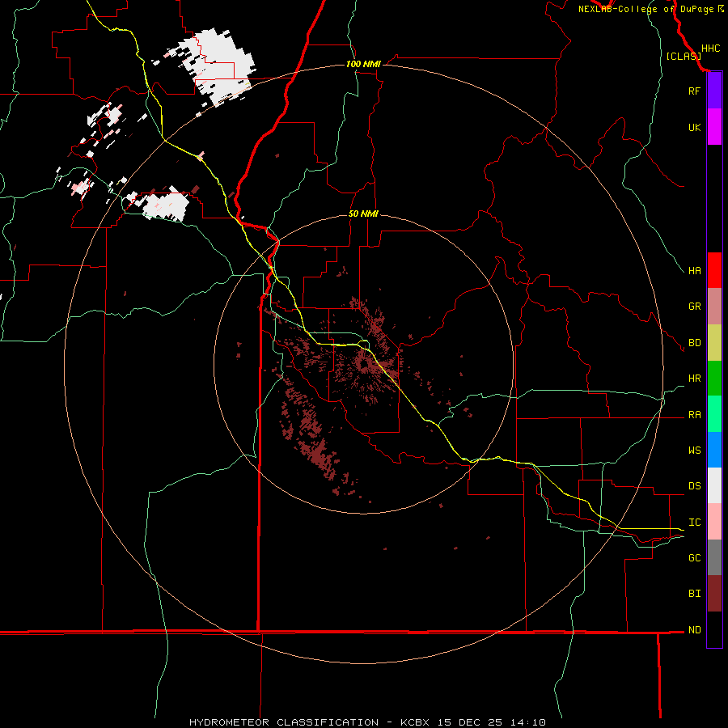
Task: Click the RF legend label
Action: click(694, 91)
